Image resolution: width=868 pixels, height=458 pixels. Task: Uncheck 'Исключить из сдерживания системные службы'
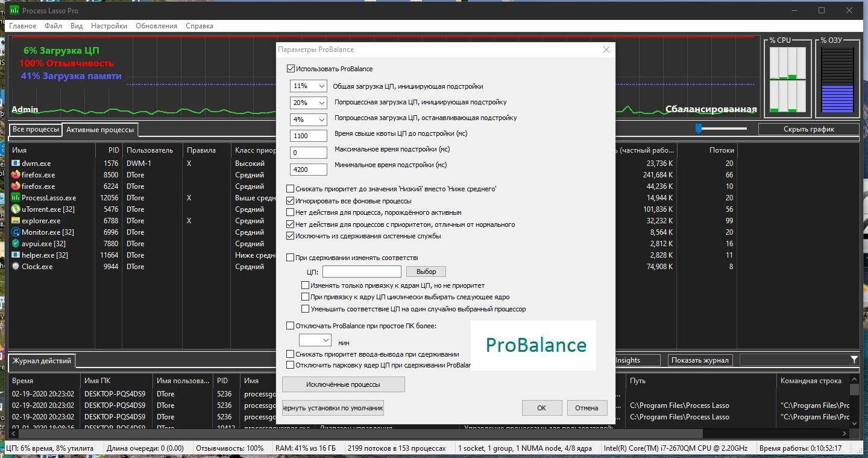pyautogui.click(x=291, y=236)
